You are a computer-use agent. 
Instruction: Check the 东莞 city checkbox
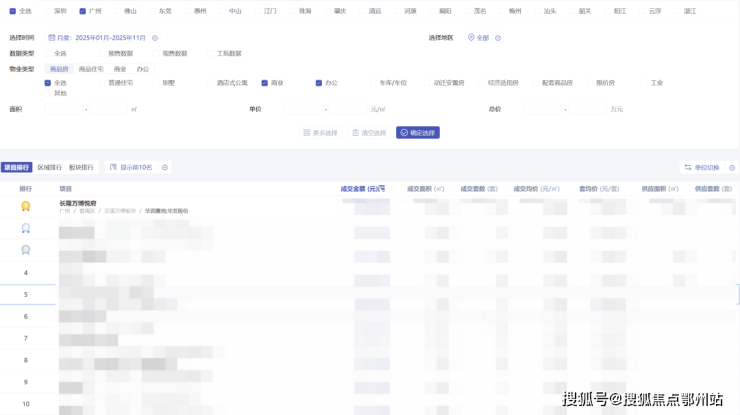(x=152, y=11)
